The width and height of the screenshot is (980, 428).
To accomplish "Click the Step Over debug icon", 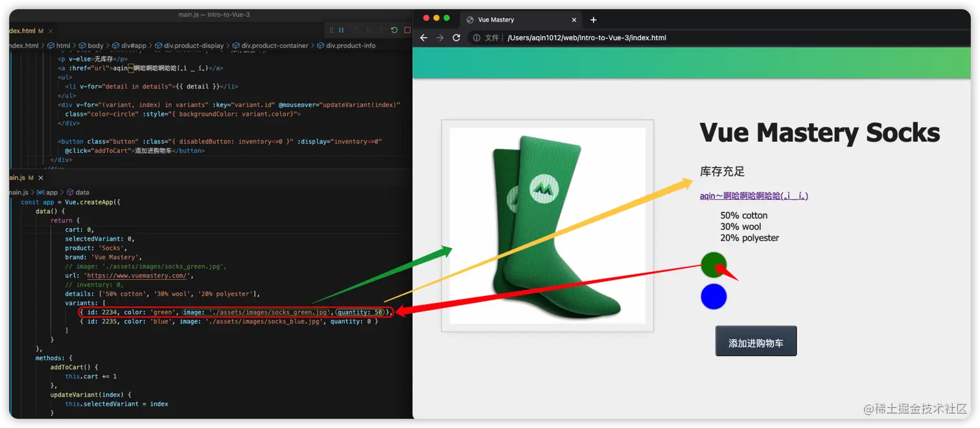I will (x=355, y=30).
